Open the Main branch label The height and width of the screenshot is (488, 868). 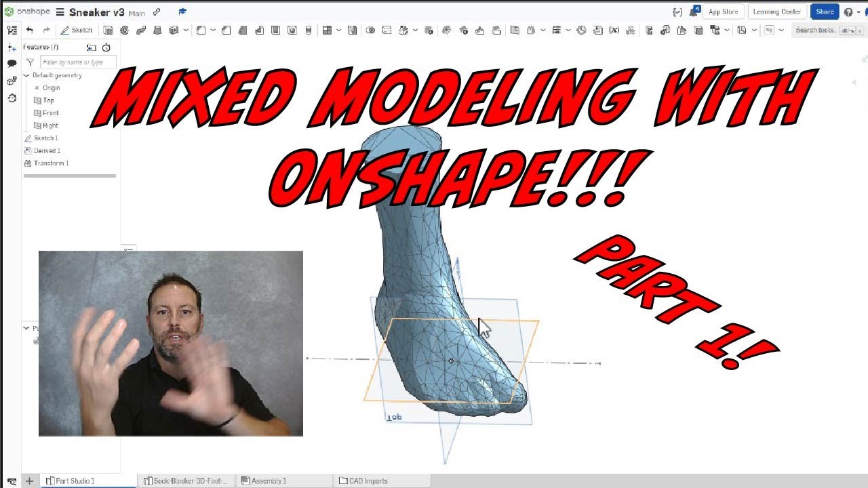pyautogui.click(x=136, y=13)
